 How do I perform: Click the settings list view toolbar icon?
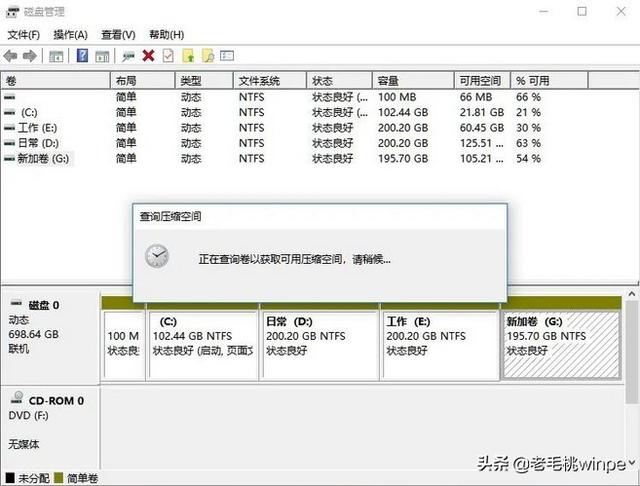pos(227,55)
